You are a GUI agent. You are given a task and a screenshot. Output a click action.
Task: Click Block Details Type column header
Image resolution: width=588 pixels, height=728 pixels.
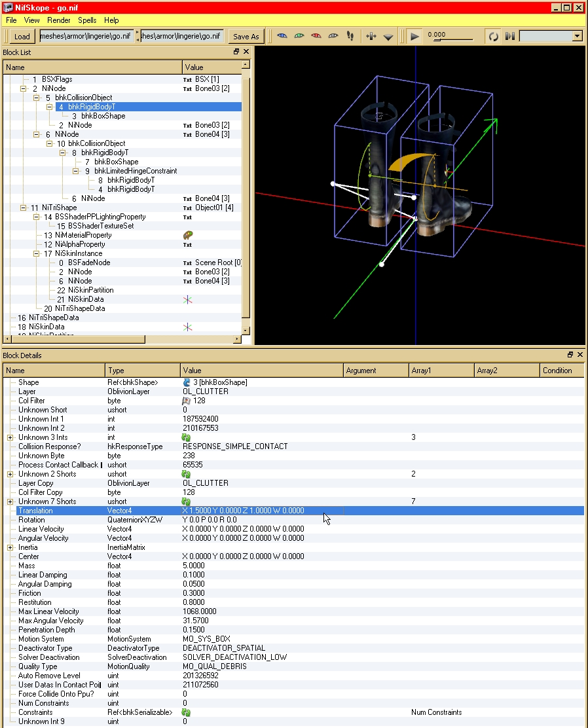(143, 370)
